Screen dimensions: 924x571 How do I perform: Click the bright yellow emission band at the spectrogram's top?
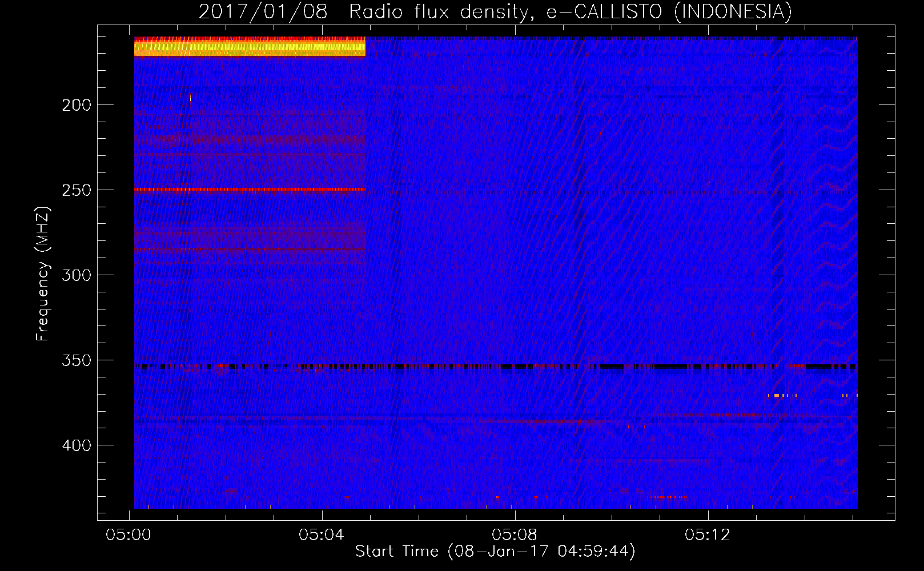coord(250,47)
